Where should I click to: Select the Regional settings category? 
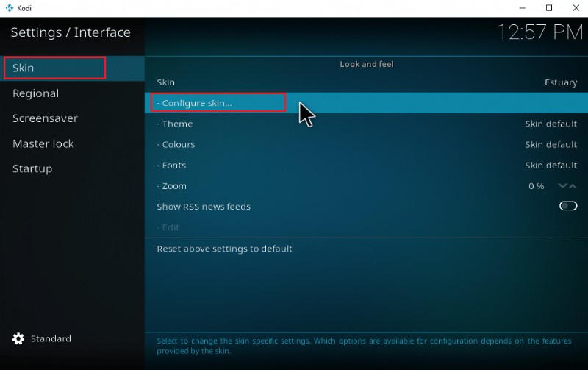point(72,93)
